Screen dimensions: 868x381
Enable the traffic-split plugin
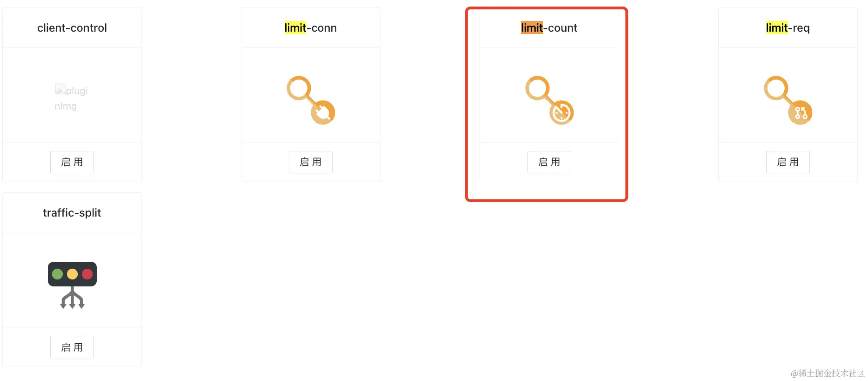tap(72, 347)
